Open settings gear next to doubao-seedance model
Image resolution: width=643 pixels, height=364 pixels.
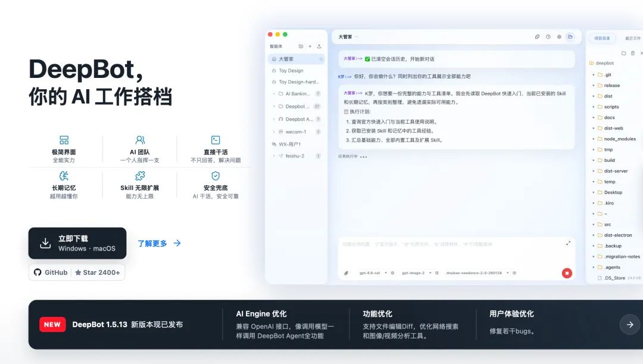(x=514, y=272)
